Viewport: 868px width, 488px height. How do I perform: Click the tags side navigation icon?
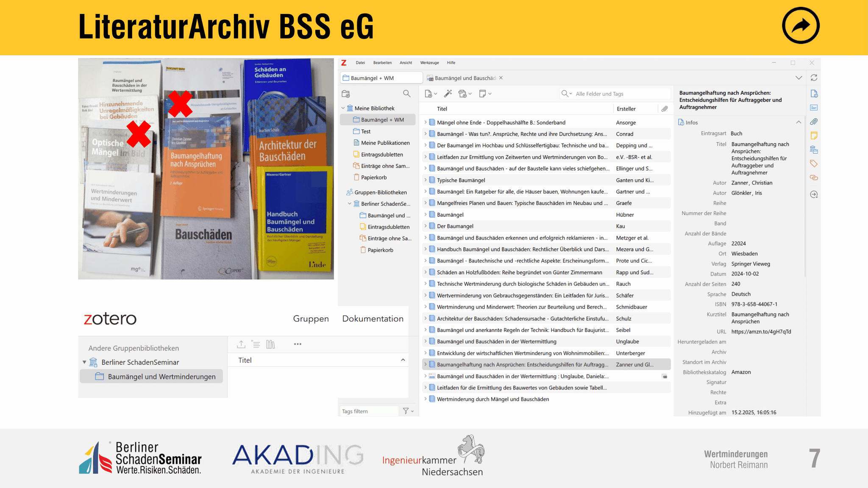coord(814,164)
